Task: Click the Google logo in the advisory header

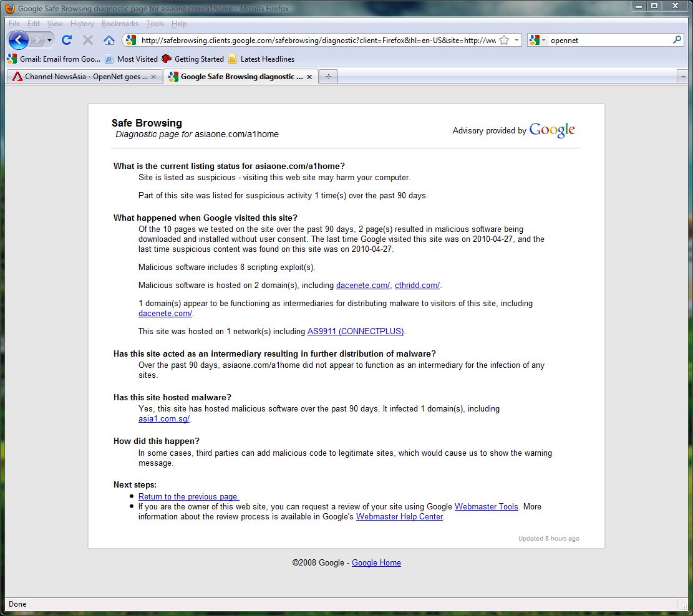Action: 552,130
